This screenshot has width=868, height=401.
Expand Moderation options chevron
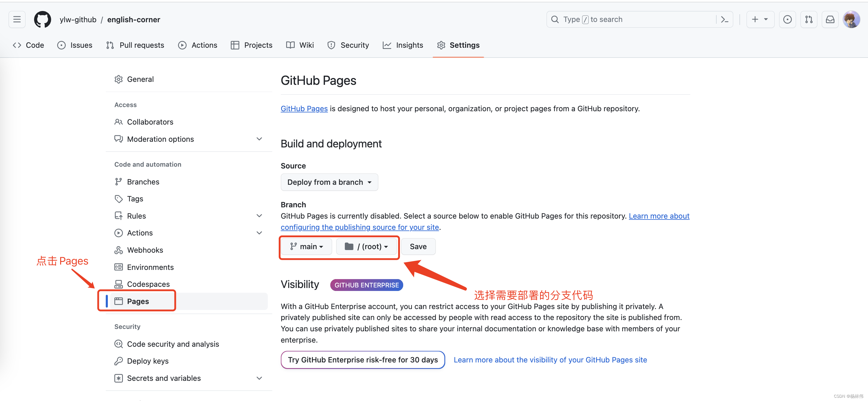point(259,139)
